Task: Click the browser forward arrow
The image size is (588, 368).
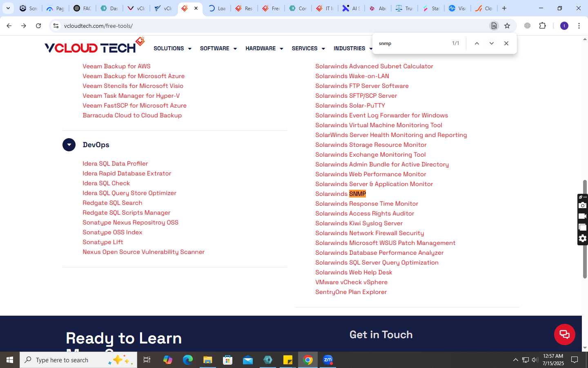Action: pyautogui.click(x=24, y=26)
